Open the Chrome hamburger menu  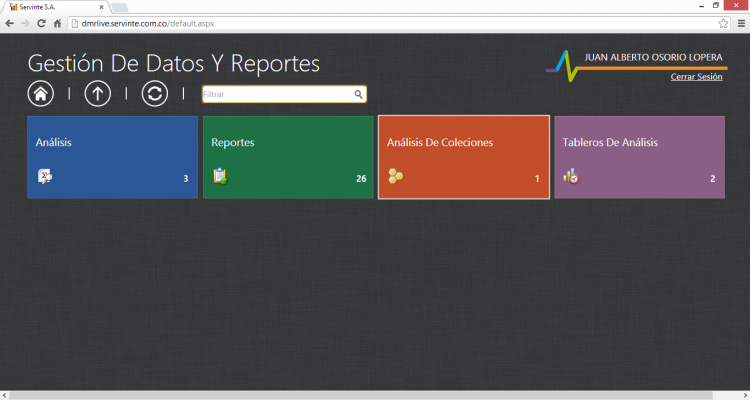point(739,22)
